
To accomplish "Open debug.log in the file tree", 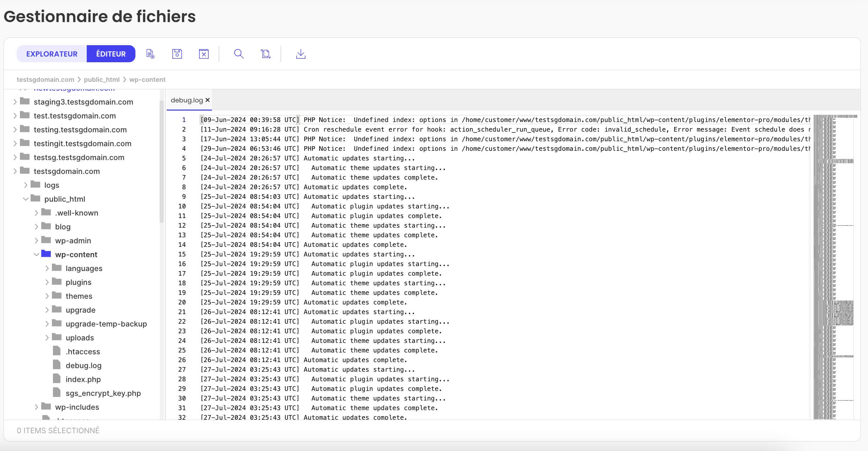I will tap(84, 365).
